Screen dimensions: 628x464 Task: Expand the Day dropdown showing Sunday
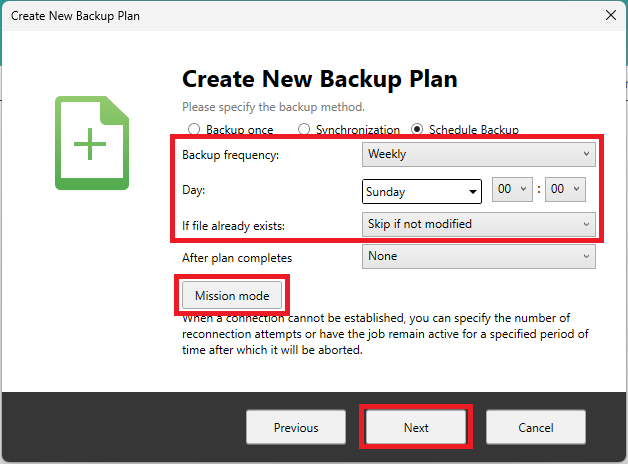coord(422,191)
